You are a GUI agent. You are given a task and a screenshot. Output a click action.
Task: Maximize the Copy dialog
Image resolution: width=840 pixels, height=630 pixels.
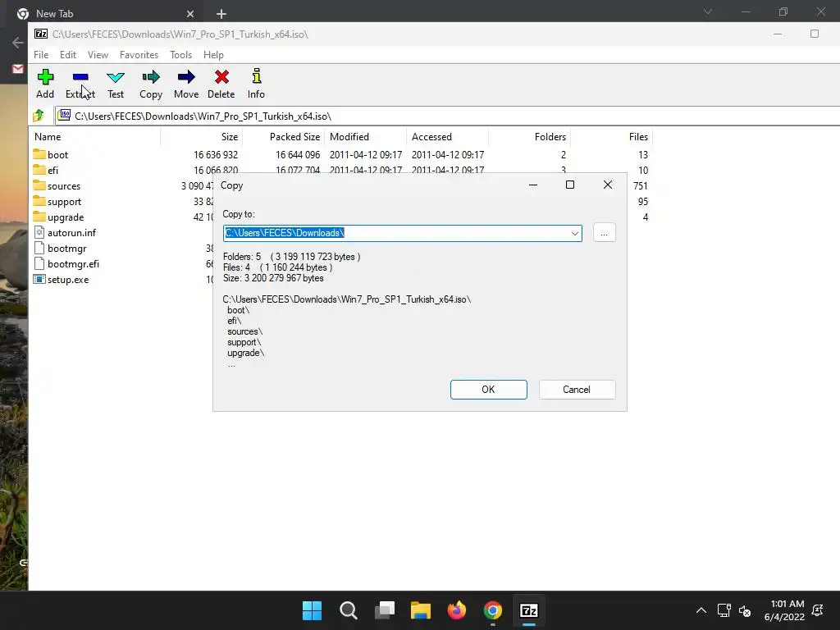coord(570,185)
